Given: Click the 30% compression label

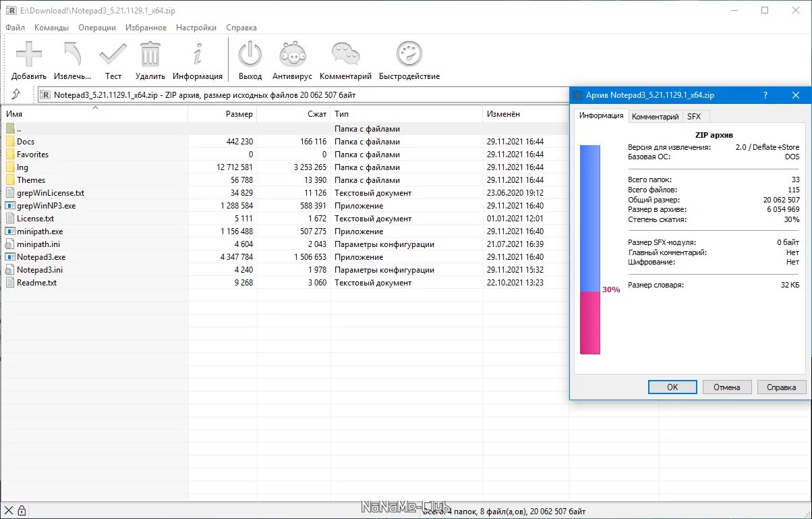Looking at the screenshot, I should (611, 290).
